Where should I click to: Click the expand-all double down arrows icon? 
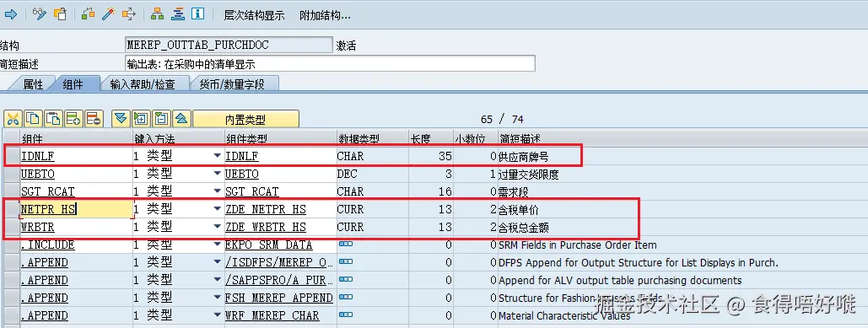[121, 118]
